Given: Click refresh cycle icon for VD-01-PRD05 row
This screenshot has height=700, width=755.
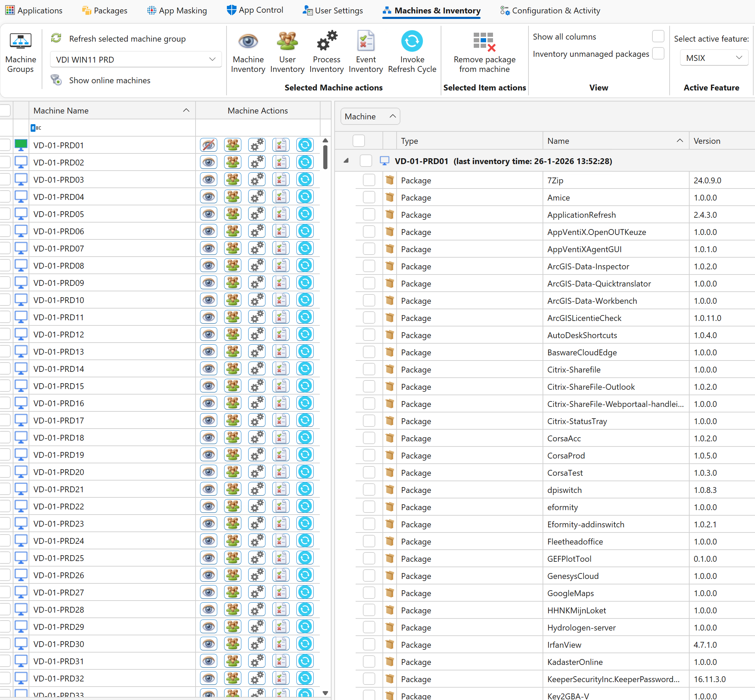Looking at the screenshot, I should click(x=305, y=214).
